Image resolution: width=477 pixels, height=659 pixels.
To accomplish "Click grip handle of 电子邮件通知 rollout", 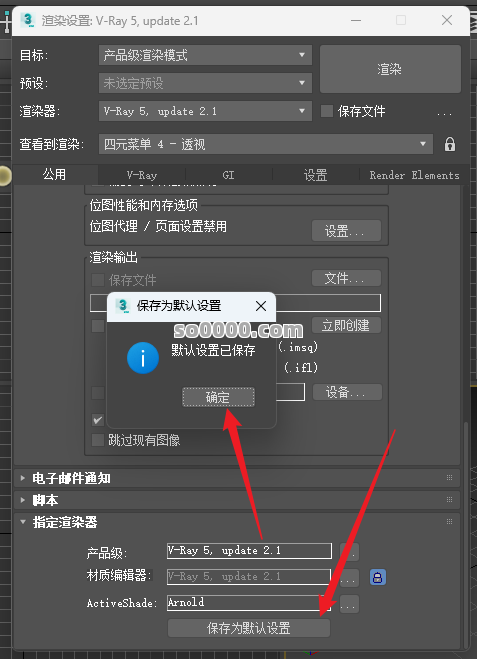I will [450, 477].
